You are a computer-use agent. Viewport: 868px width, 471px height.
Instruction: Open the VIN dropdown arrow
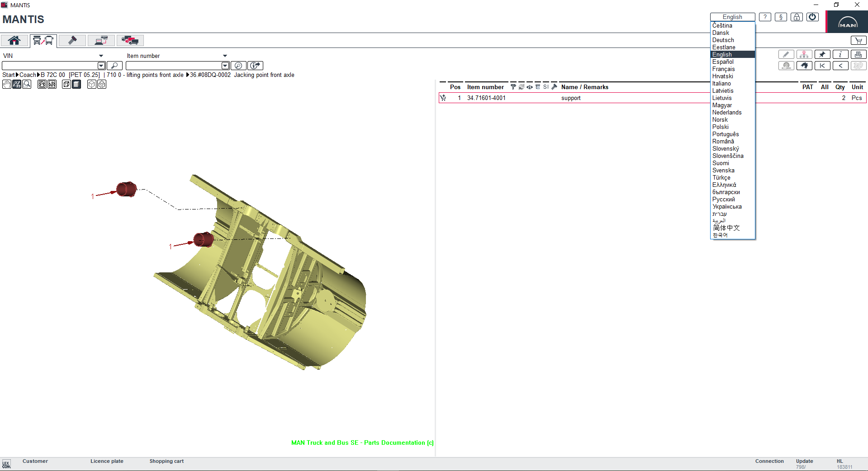[101, 55]
